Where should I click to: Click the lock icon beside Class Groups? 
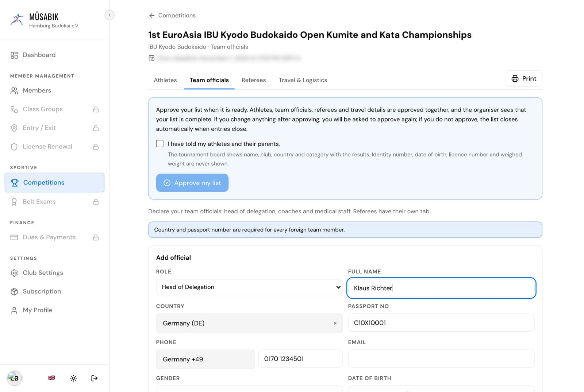[x=96, y=109]
